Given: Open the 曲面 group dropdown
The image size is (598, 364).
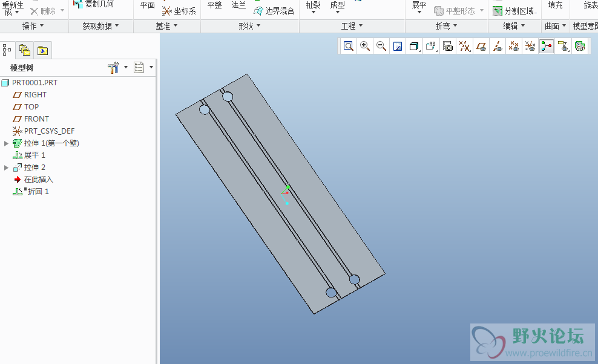Looking at the screenshot, I should pos(555,26).
